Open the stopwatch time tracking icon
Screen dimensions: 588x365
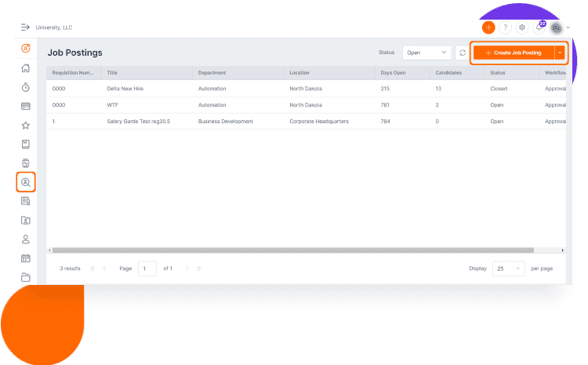(26, 87)
